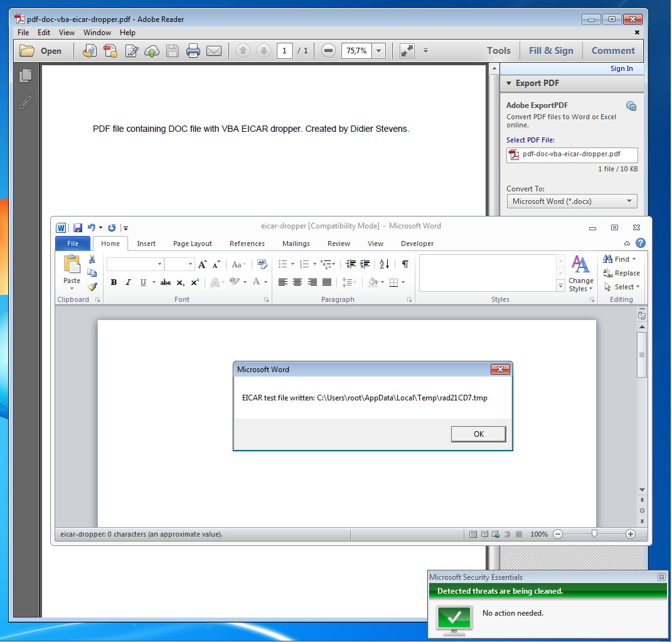Image resolution: width=672 pixels, height=642 pixels.
Task: Switch to the Insert tab in Word
Action: (146, 243)
